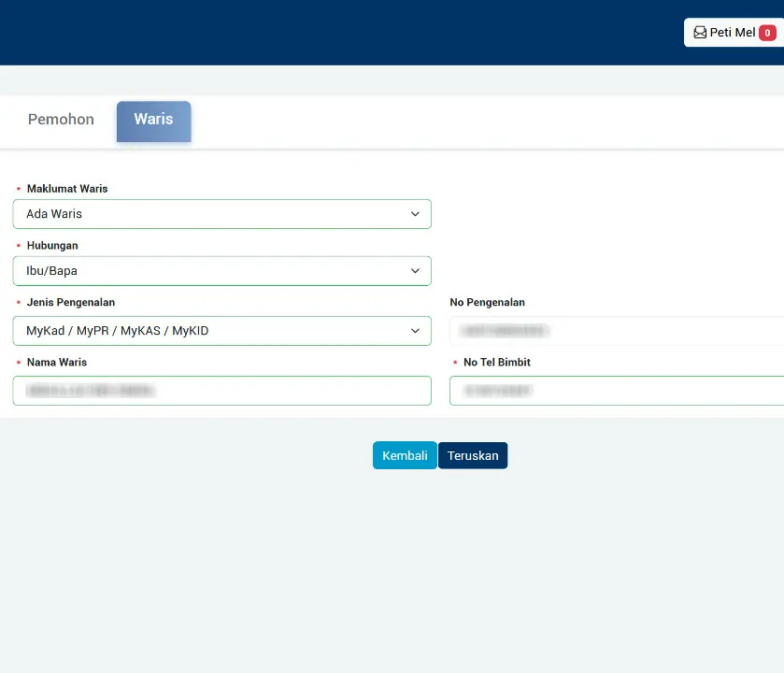Switch to the Pemohon tab

[x=61, y=120]
